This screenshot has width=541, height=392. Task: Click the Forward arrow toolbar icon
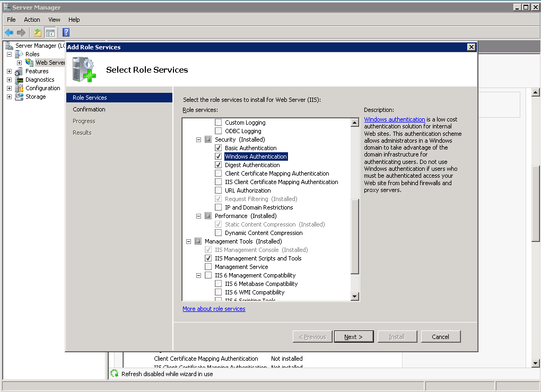point(21,32)
